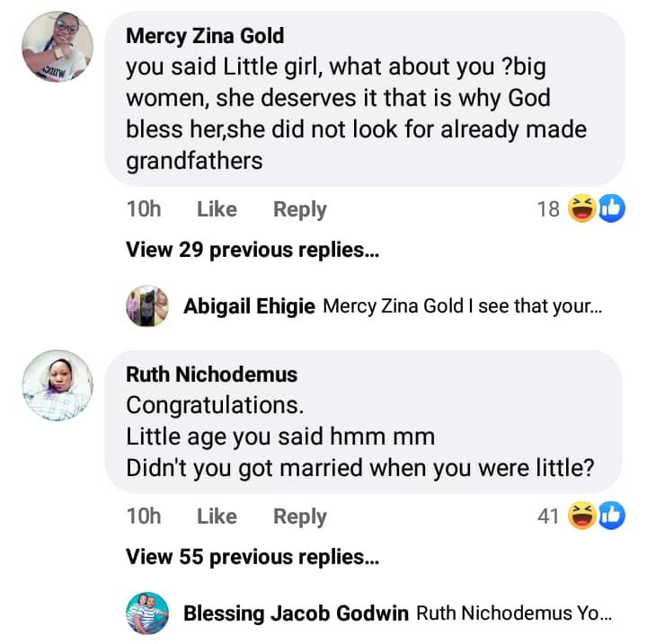
Task: Open Blessing Jacob Godwin's avatar
Action: [147, 614]
